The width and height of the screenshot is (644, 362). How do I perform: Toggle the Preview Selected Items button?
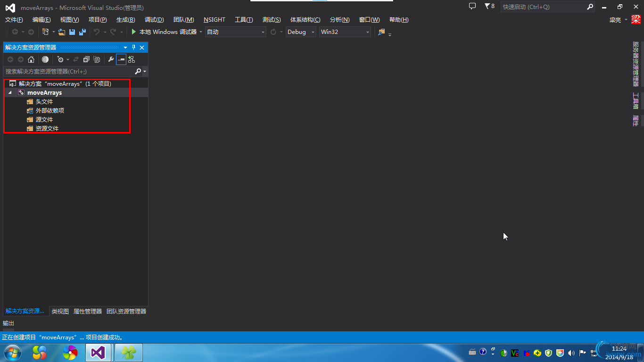pyautogui.click(x=121, y=59)
